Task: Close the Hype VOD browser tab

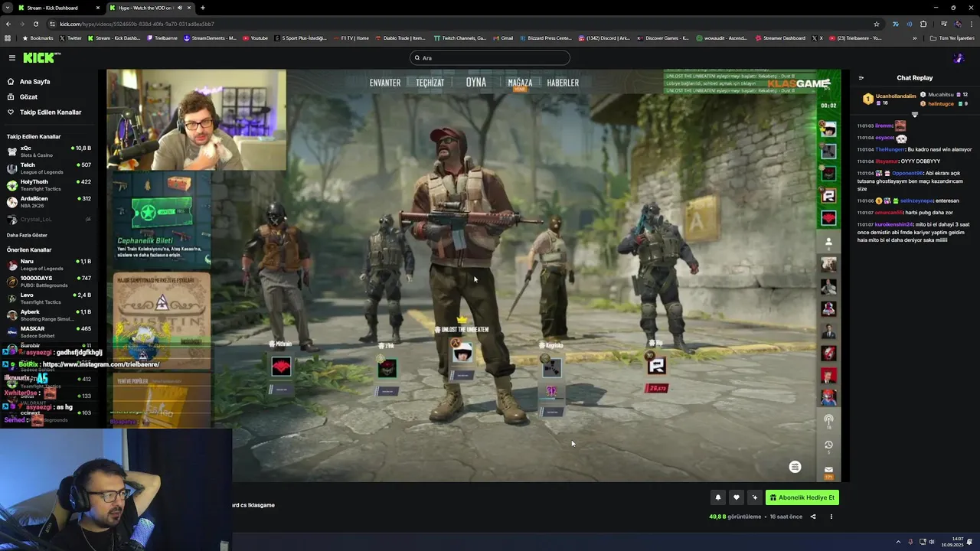Action: [188, 8]
